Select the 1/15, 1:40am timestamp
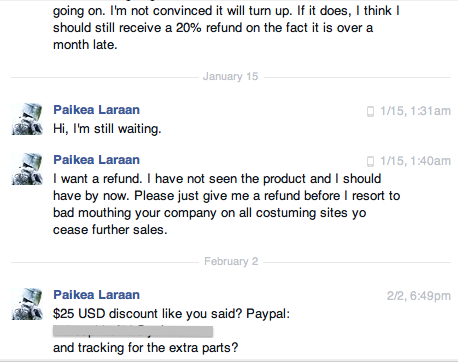 pos(415,161)
